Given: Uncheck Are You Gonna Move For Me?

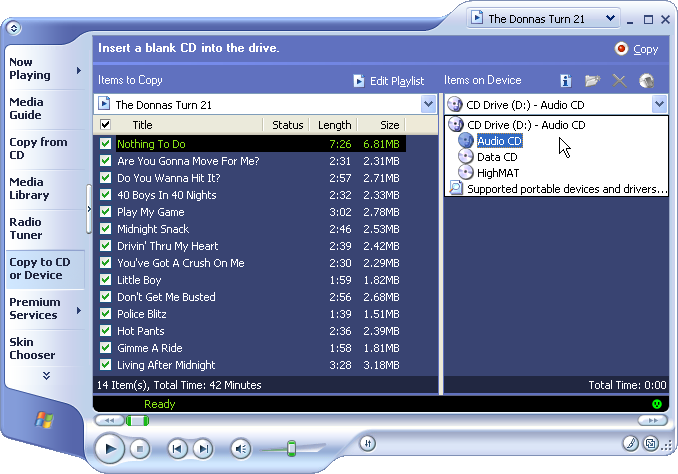Looking at the screenshot, I should point(106,161).
